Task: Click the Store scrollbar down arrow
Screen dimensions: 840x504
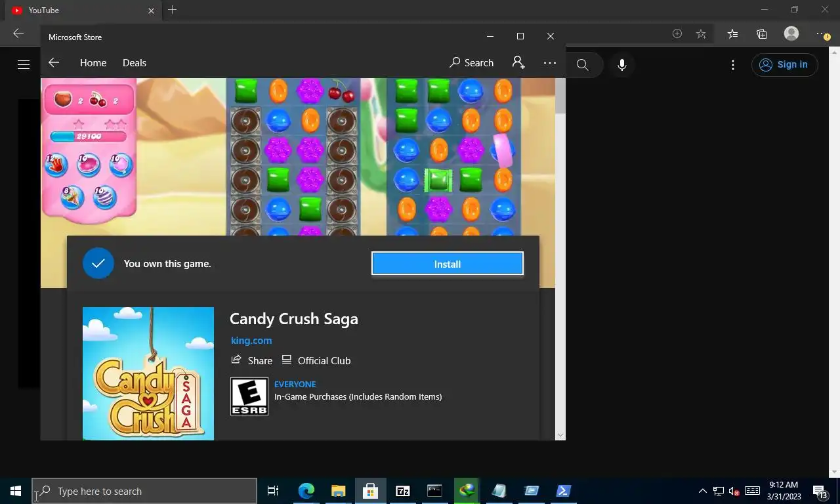Action: click(560, 435)
